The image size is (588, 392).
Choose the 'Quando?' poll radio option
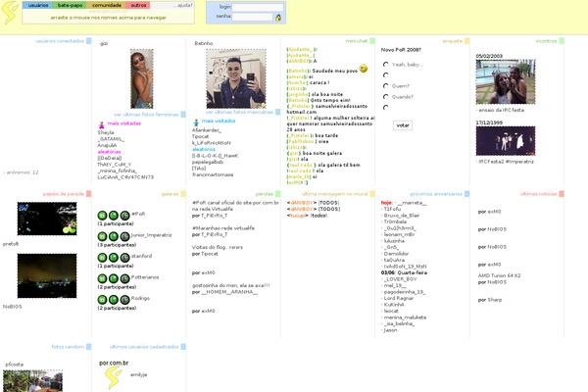(x=384, y=97)
